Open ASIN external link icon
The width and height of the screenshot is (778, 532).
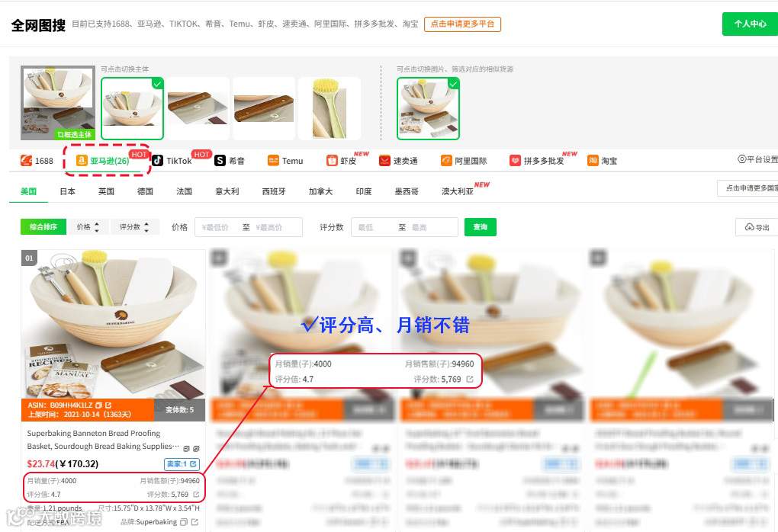click(x=108, y=405)
